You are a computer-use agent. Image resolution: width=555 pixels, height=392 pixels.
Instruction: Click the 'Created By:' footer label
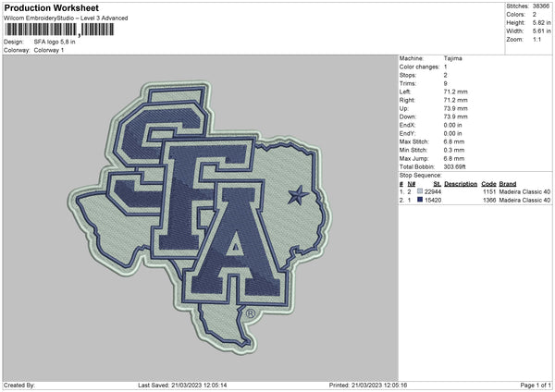pyautogui.click(x=19, y=386)
